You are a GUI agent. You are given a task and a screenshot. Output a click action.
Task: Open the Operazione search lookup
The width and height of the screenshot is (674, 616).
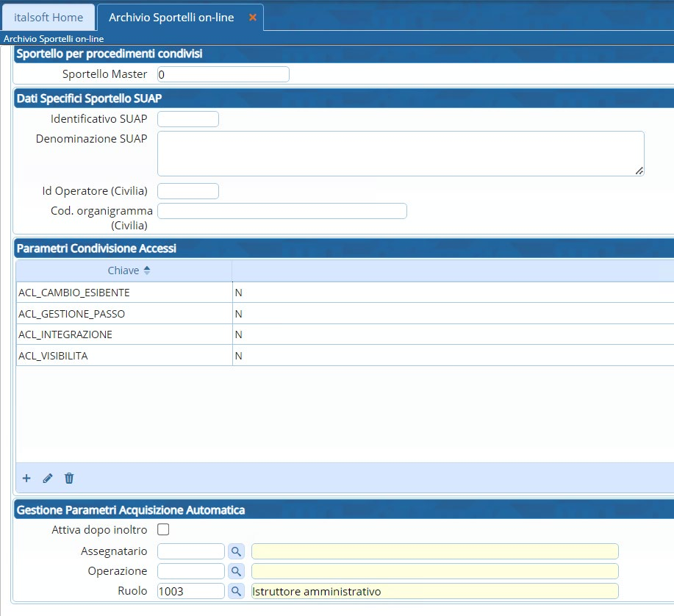point(235,571)
